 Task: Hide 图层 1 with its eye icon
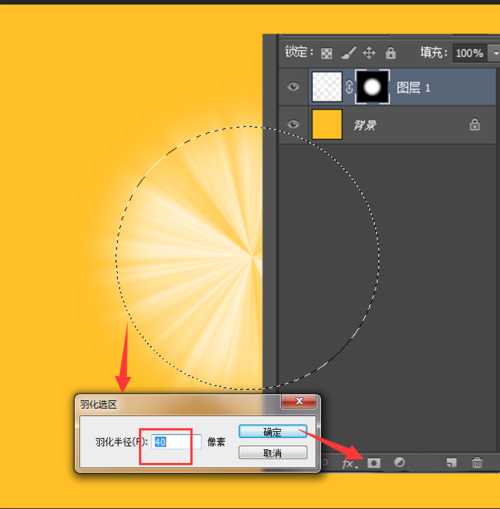[x=293, y=87]
